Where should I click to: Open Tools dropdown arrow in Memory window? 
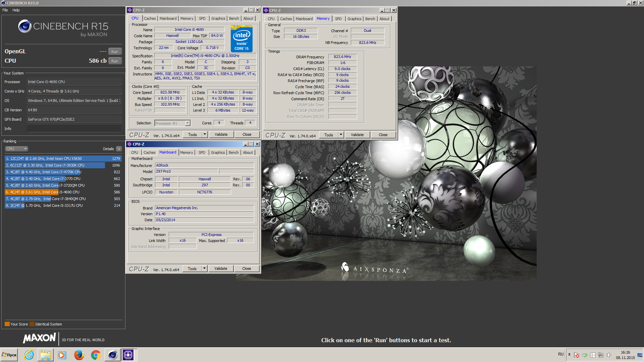coord(341,135)
